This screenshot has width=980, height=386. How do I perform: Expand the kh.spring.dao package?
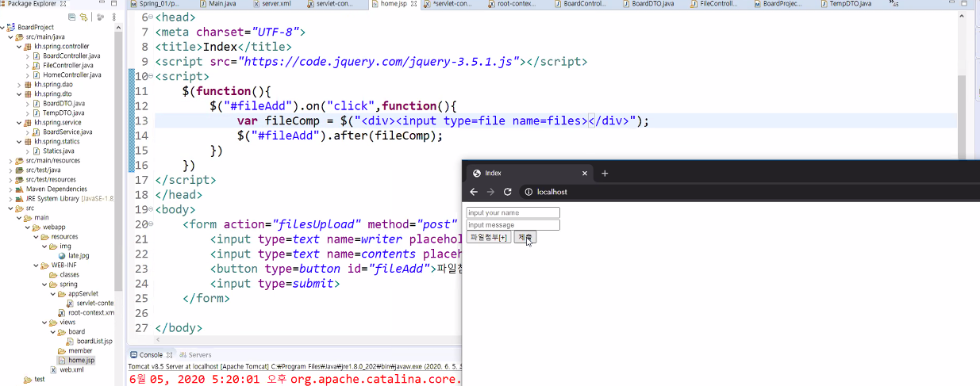(x=18, y=84)
